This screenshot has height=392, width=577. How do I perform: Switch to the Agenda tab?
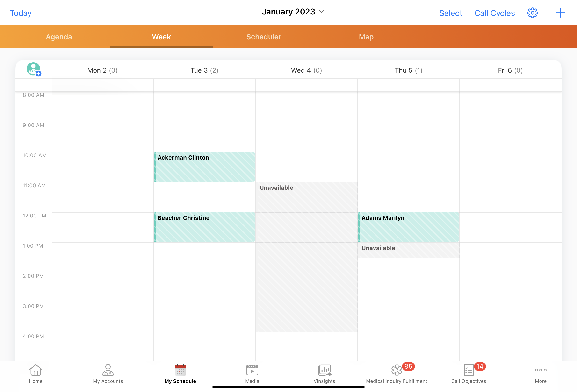click(x=59, y=37)
